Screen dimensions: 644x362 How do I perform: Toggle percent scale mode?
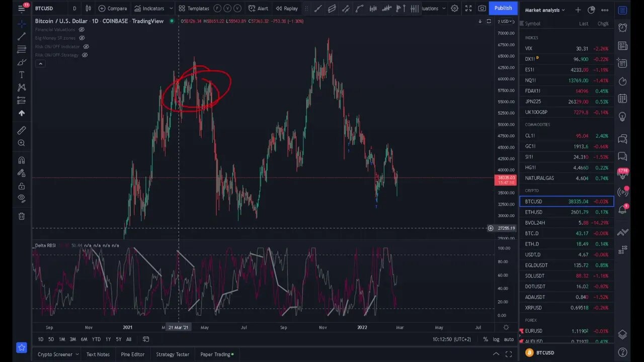486,339
